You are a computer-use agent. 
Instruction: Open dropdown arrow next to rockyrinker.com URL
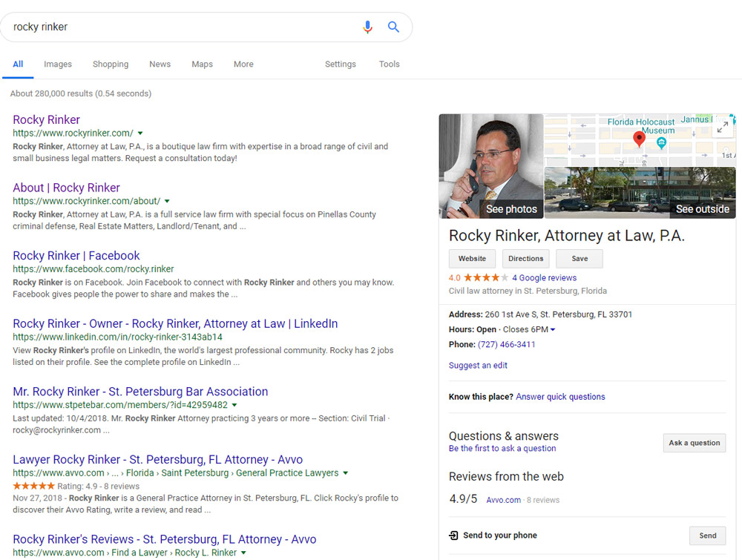tap(140, 134)
